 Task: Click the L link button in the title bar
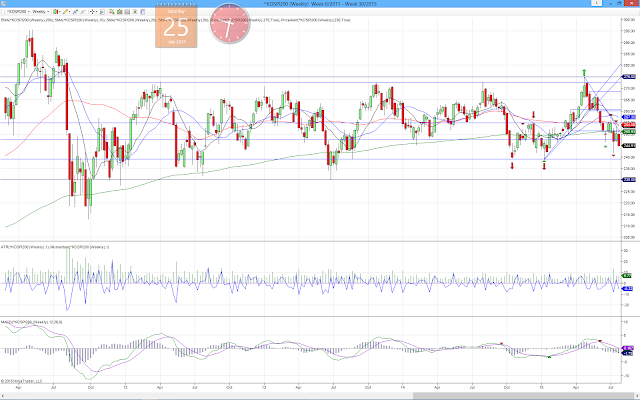596,3
